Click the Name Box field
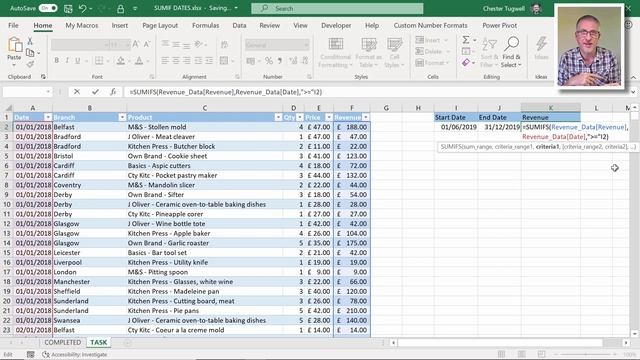640x360 pixels. pyautogui.click(x=25, y=92)
